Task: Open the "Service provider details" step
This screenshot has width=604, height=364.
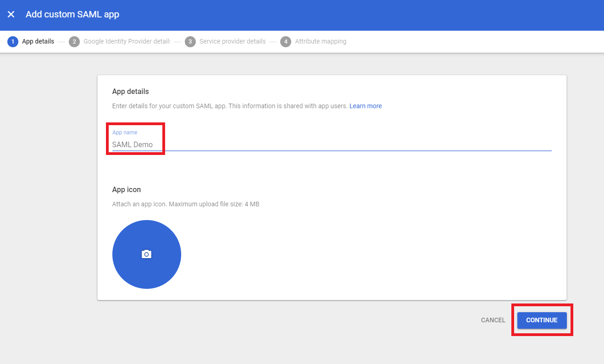Action: [232, 41]
